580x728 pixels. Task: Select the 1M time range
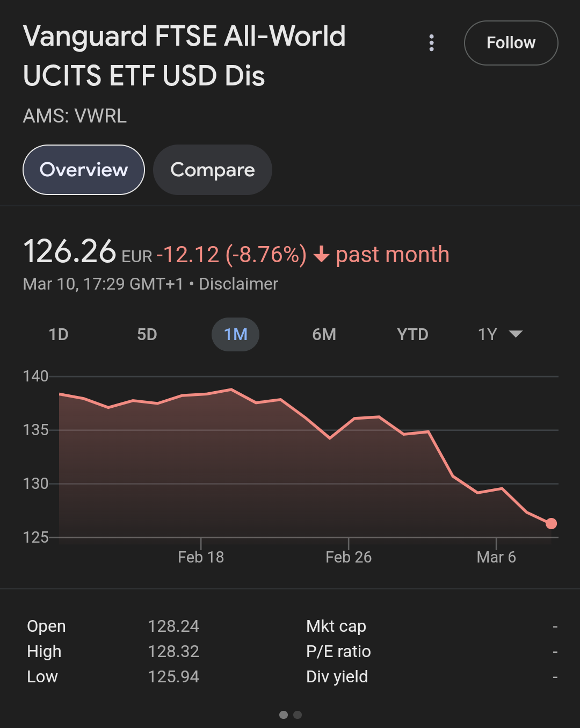click(236, 335)
